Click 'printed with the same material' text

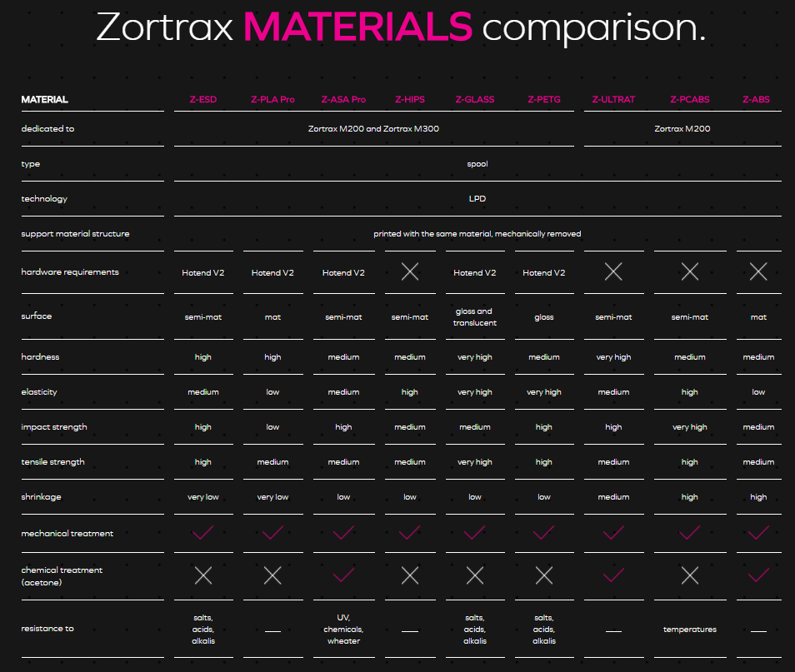point(432,234)
